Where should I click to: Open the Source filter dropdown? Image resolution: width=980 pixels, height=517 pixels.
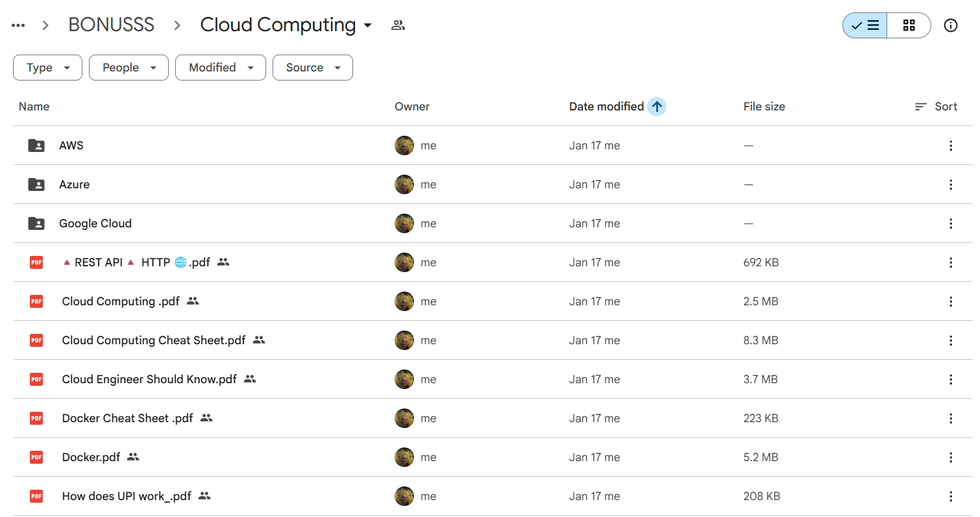(313, 68)
